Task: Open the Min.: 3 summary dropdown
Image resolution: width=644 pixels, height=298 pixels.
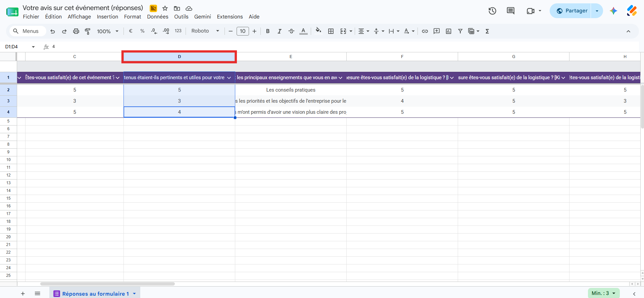Action: click(x=604, y=293)
